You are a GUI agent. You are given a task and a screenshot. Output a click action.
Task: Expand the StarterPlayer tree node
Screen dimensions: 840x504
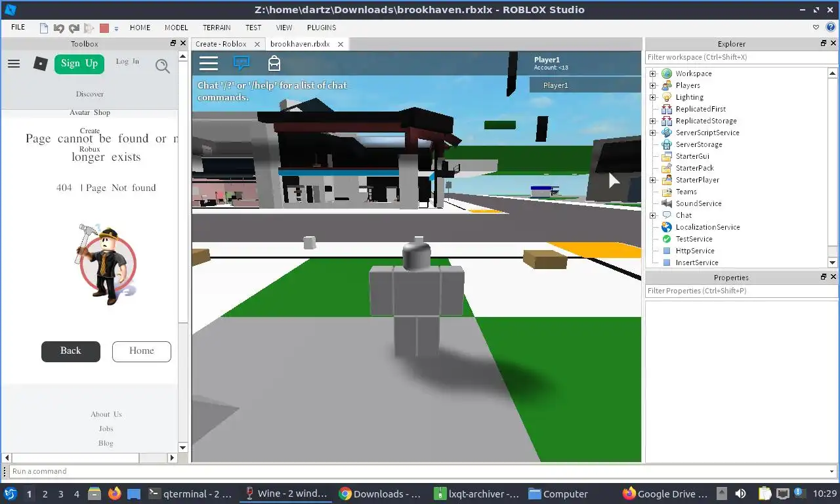coord(653,180)
